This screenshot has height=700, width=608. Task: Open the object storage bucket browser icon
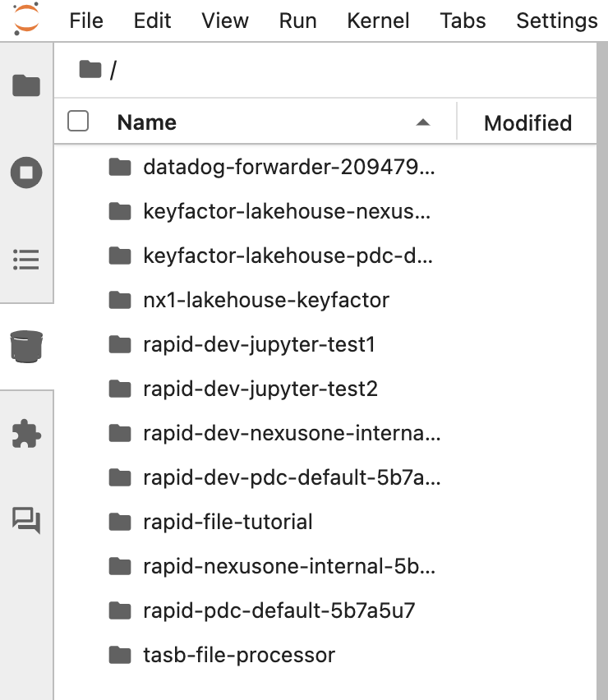[x=26, y=347]
